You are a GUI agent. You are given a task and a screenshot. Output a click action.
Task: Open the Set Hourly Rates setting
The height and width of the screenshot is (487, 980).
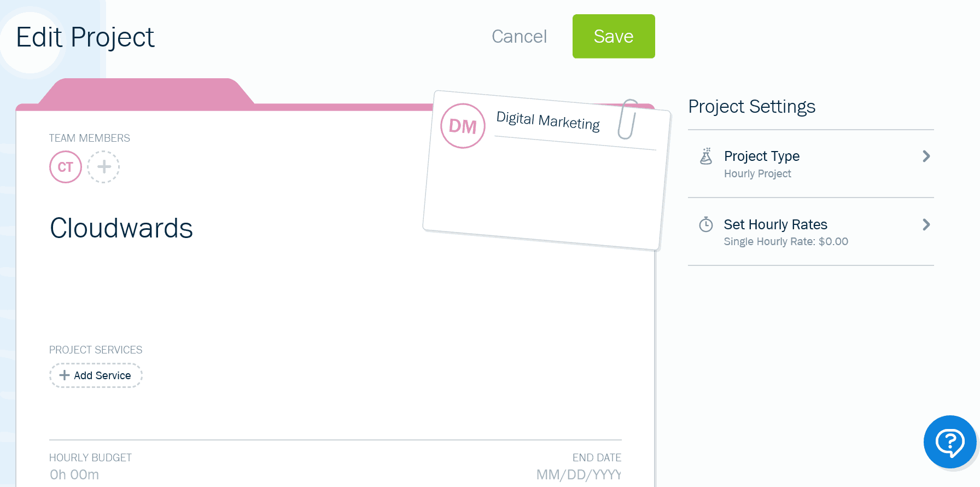click(810, 232)
